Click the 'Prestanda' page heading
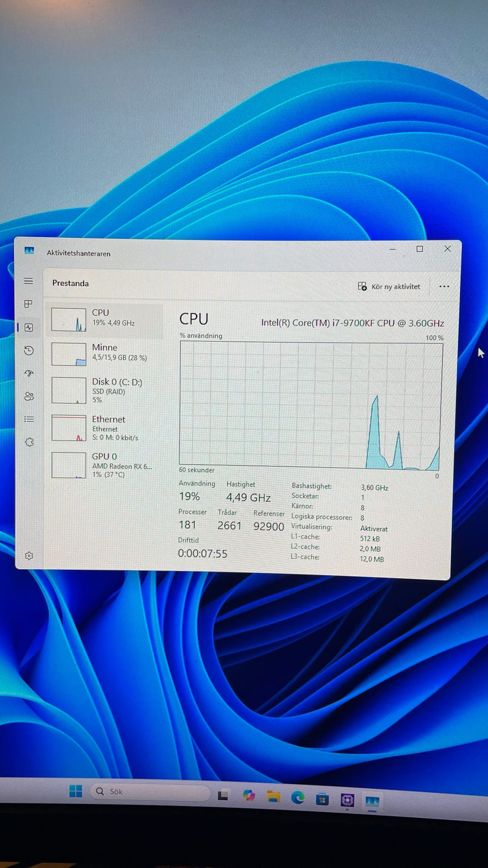This screenshot has width=488, height=868. pos(70,283)
